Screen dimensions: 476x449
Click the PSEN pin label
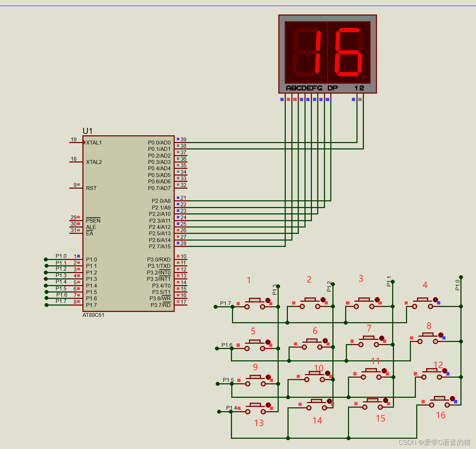[x=93, y=220]
